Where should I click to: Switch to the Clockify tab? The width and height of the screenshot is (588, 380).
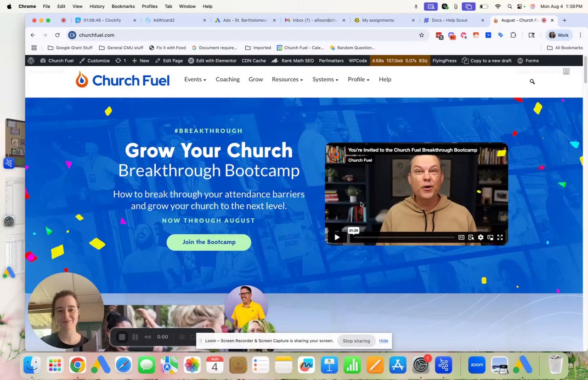point(106,20)
